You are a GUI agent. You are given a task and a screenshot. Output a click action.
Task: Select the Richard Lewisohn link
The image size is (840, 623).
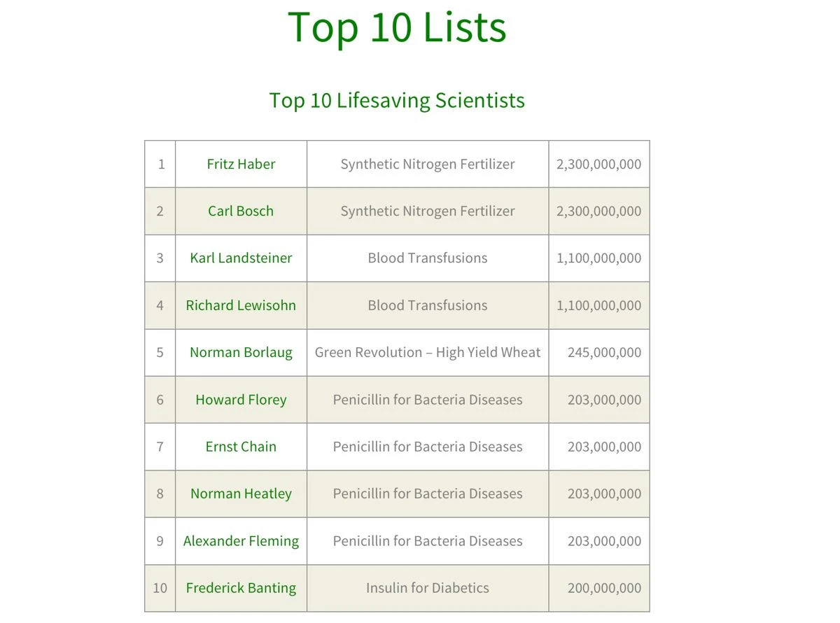point(241,305)
